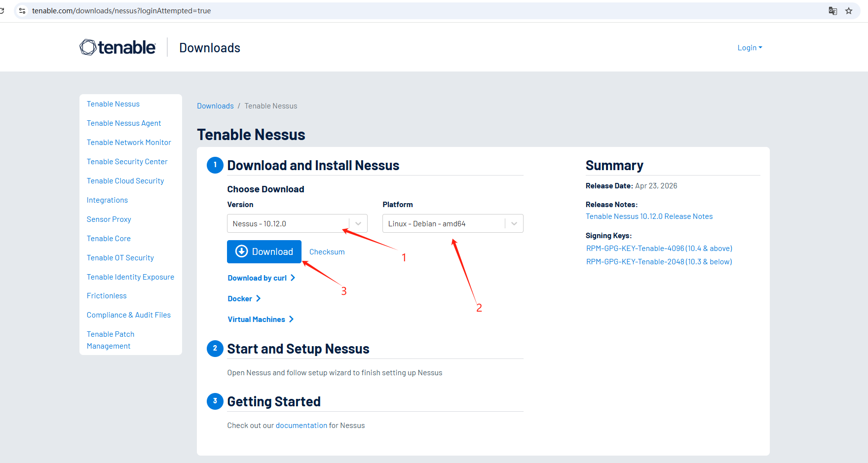
Task: Open RPM-GPG-KEY-Tenable-4096 signing key link
Action: coord(659,249)
